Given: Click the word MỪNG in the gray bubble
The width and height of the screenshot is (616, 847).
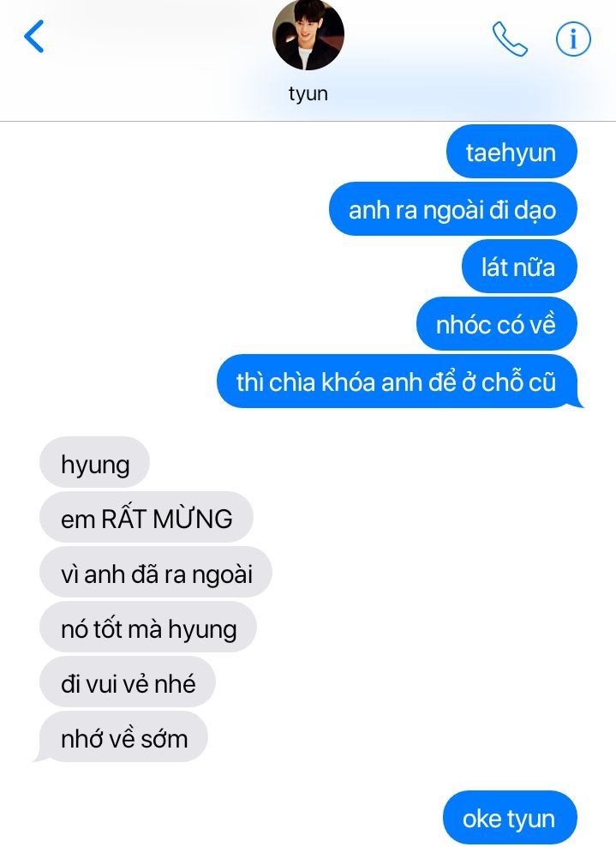Looking at the screenshot, I should tap(193, 517).
